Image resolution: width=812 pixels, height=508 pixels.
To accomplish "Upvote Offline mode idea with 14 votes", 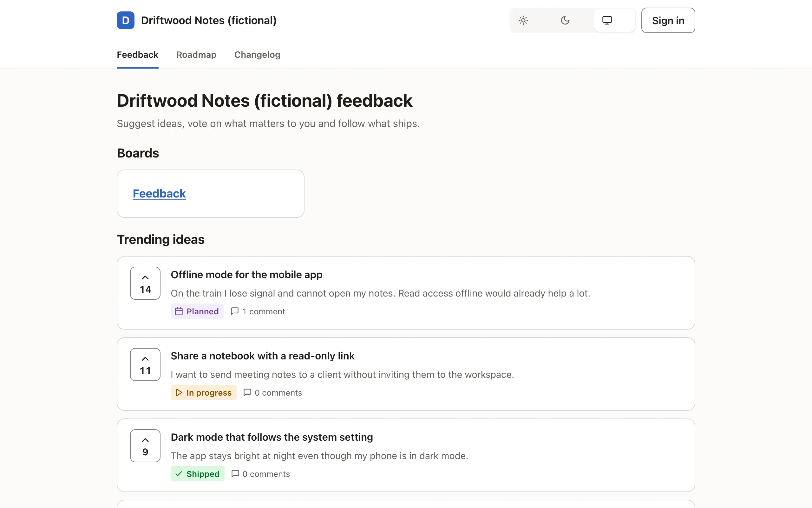I will click(x=145, y=283).
